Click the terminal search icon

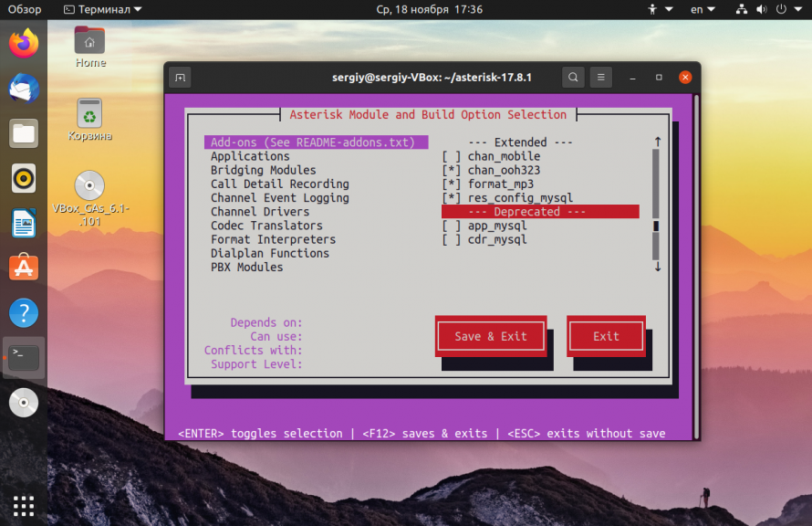(x=573, y=78)
